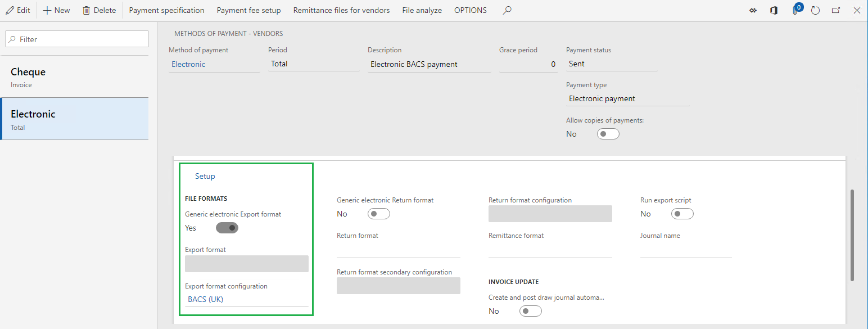
Task: Click the Grace period field
Action: pyautogui.click(x=528, y=64)
